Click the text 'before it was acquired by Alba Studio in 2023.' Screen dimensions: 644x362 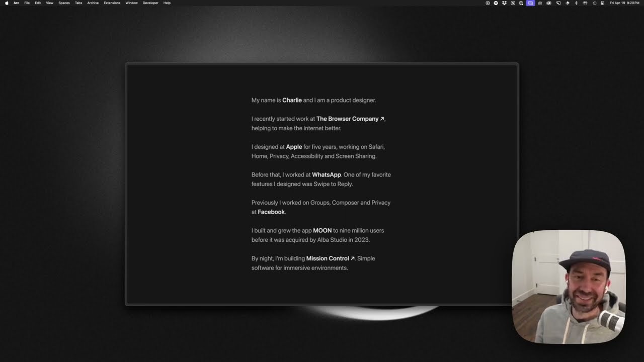click(x=310, y=240)
